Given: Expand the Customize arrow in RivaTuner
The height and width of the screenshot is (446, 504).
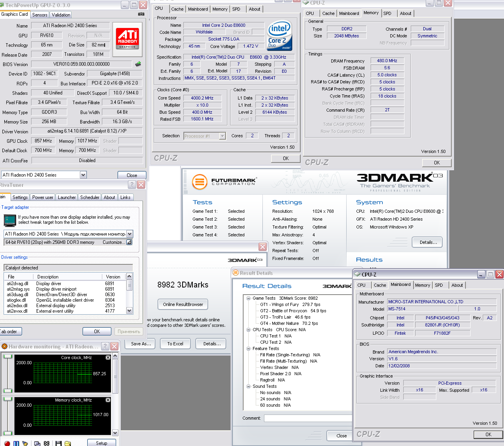Looking at the screenshot, I should click(129, 242).
